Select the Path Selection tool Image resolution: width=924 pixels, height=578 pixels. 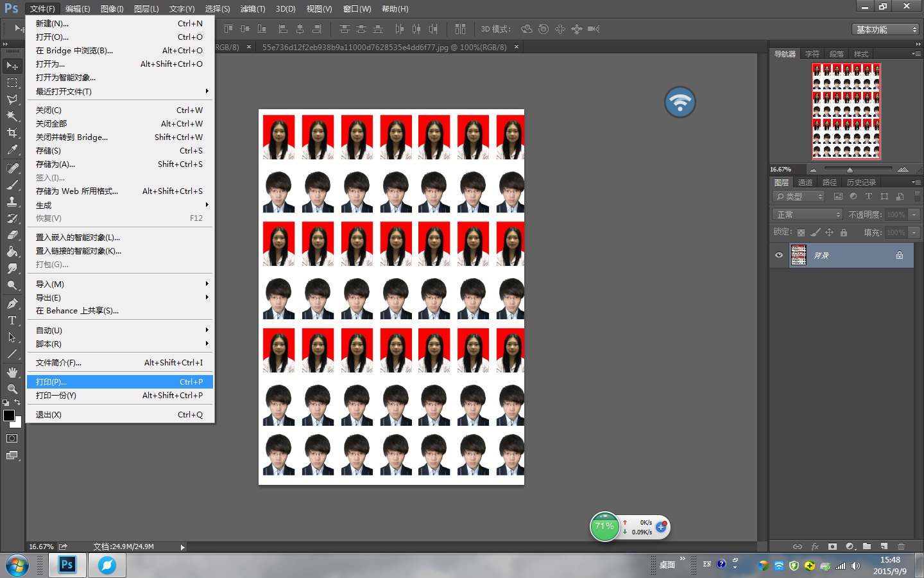point(12,337)
